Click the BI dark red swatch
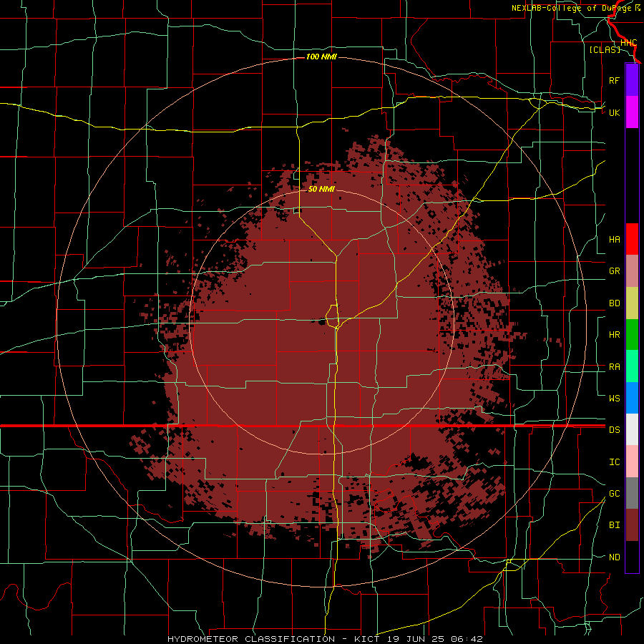The width and height of the screenshot is (644, 644). (x=632, y=525)
